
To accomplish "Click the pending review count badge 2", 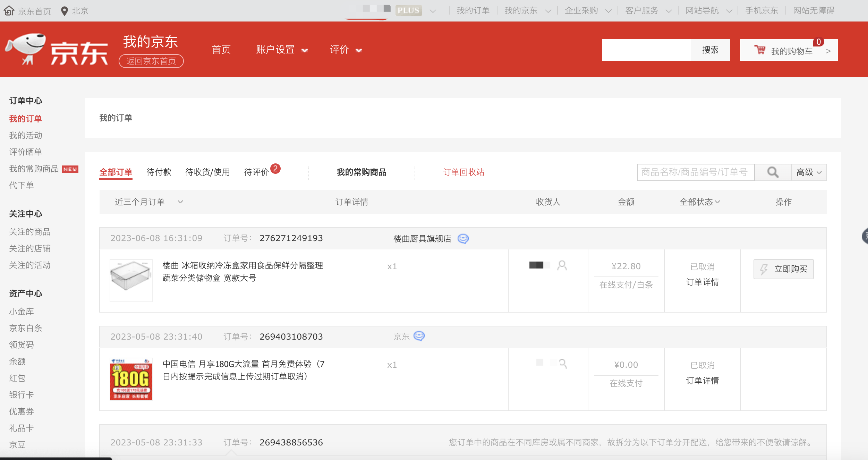I will (275, 169).
